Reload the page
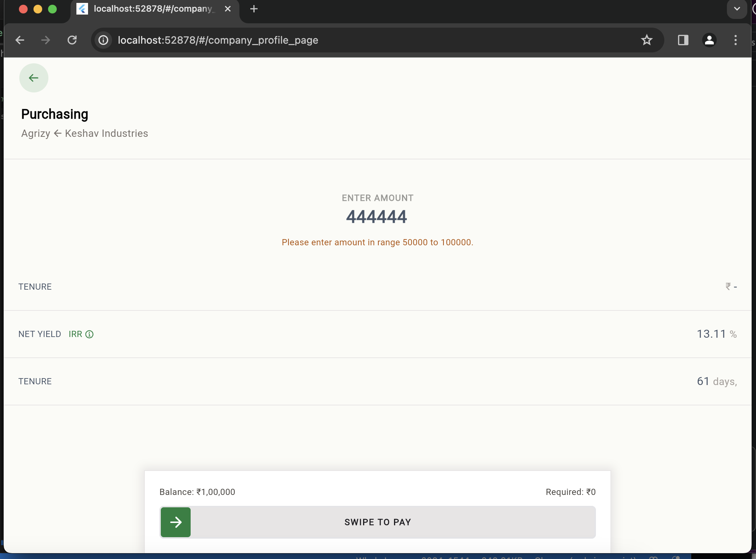The height and width of the screenshot is (559, 756). (72, 40)
